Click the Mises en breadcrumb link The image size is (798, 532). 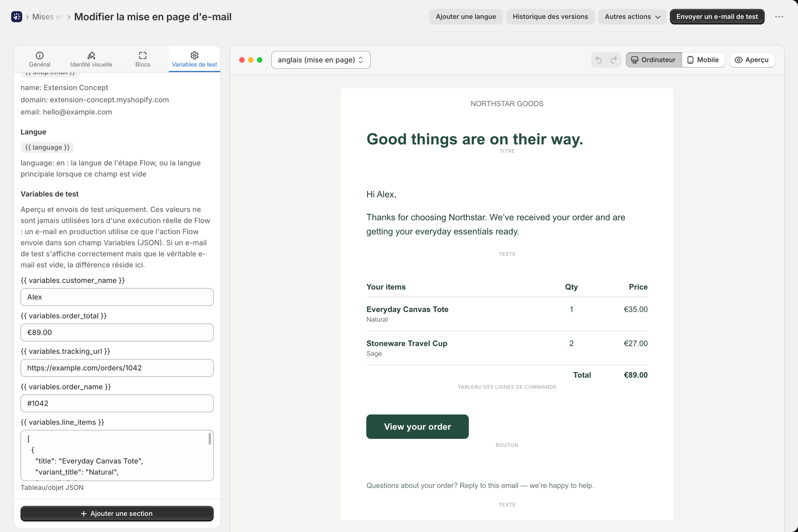[47, 17]
